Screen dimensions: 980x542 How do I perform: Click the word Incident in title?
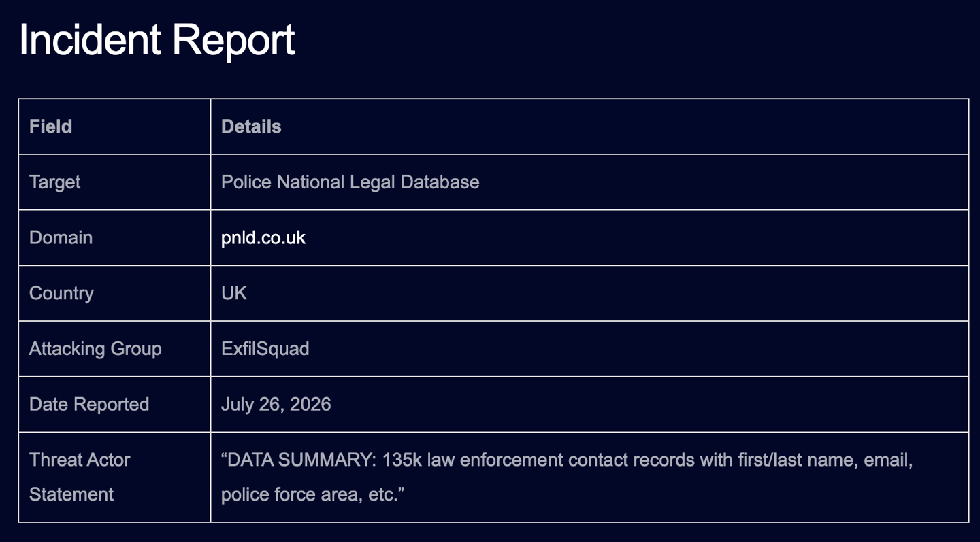pyautogui.click(x=90, y=39)
